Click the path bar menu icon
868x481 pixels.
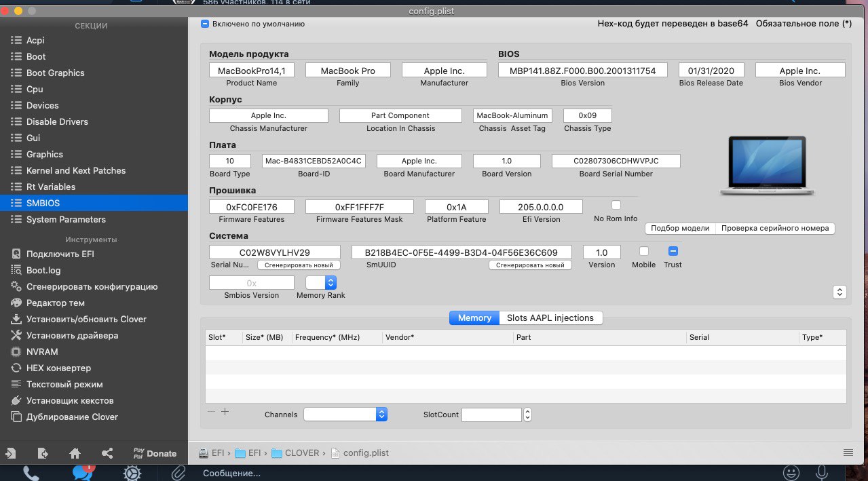coord(848,453)
